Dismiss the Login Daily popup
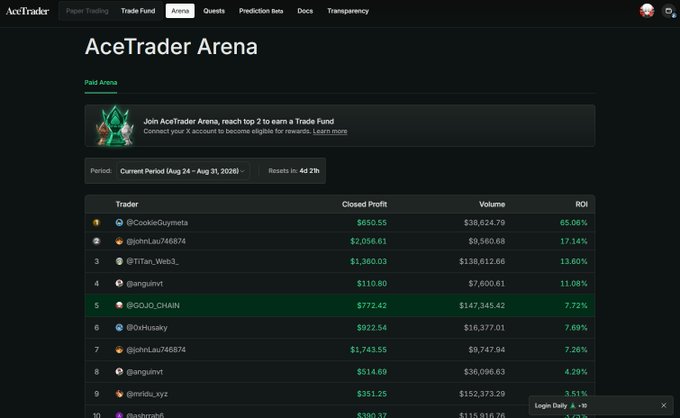The image size is (680, 418). pyautogui.click(x=664, y=405)
